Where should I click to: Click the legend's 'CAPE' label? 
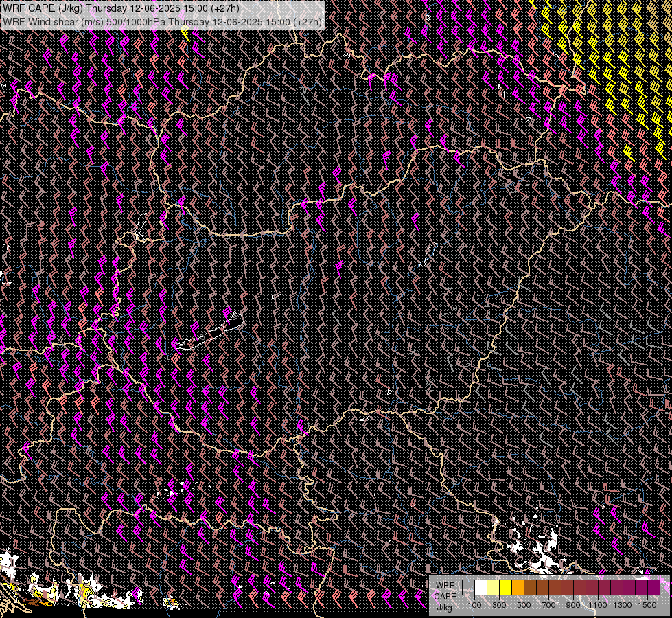click(x=445, y=597)
